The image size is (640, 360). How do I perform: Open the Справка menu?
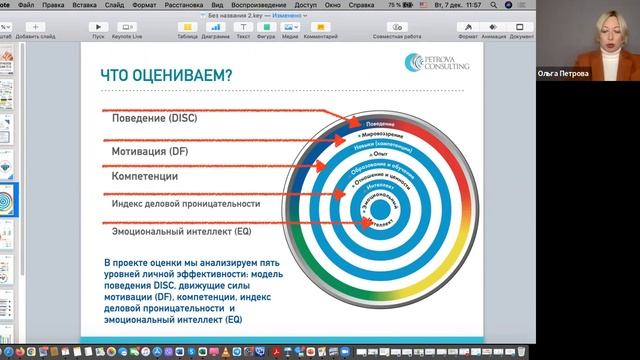(361, 5)
